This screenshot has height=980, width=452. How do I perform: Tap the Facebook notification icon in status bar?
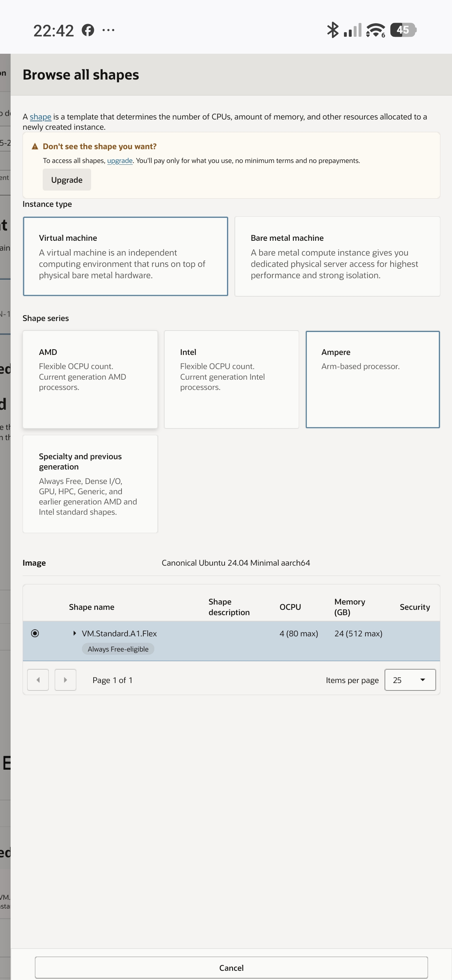tap(88, 30)
